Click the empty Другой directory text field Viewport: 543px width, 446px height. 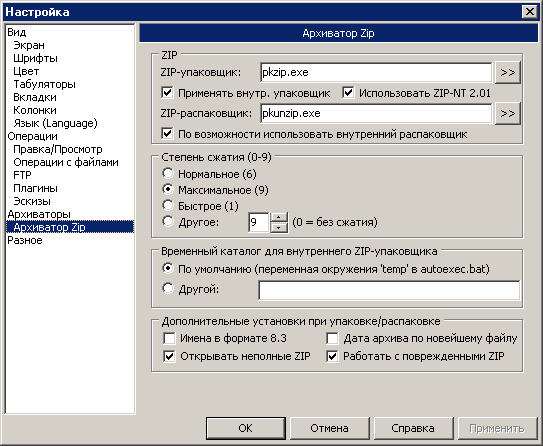pos(389,290)
